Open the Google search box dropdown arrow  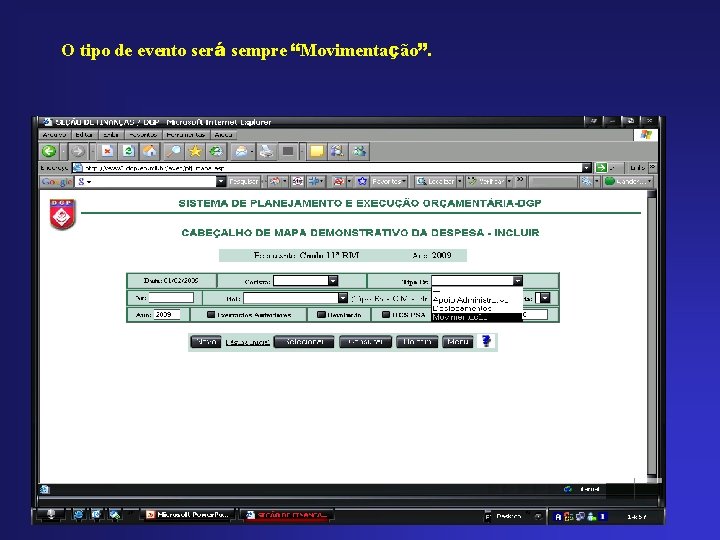221,182
